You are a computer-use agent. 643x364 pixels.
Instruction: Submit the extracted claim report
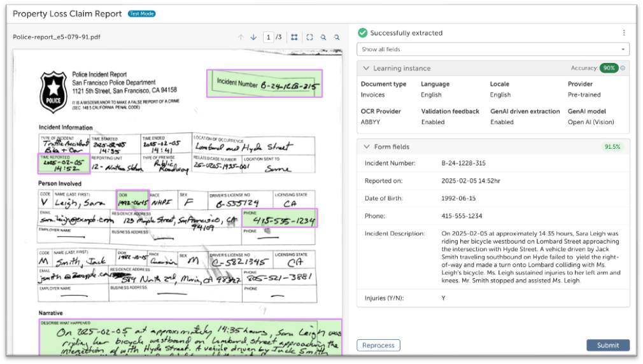[607, 346]
